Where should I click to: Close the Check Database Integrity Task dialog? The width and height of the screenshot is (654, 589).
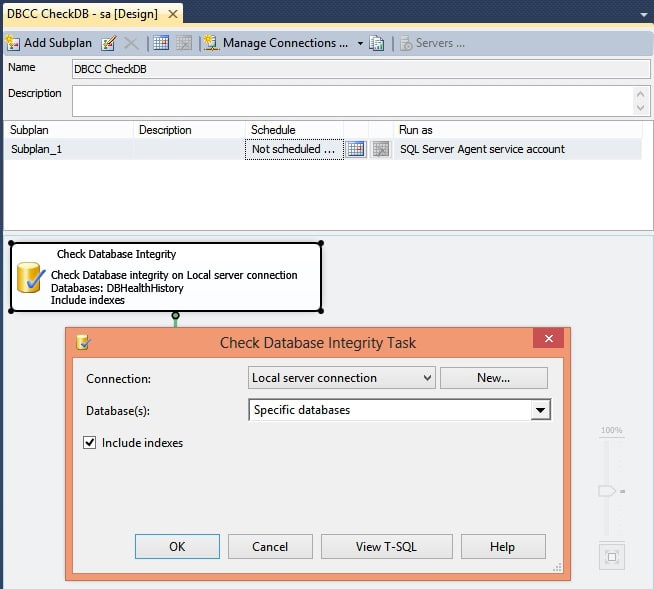tap(548, 338)
